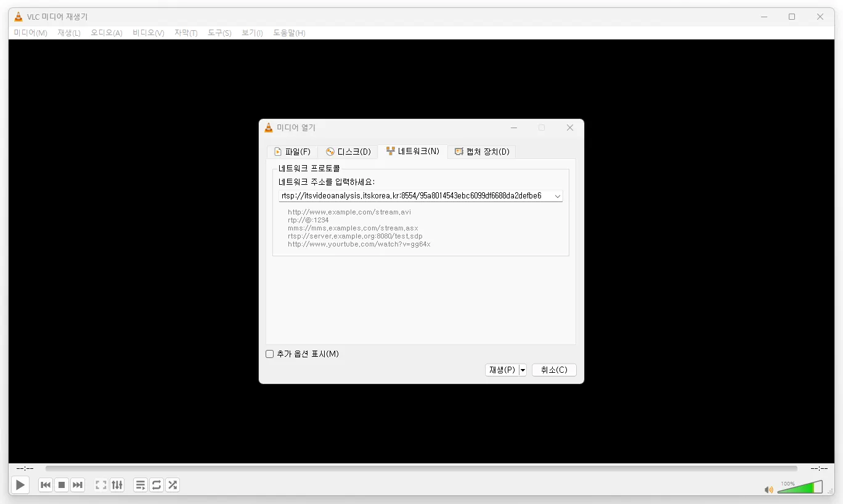
Task: Click the example text rtsp://server.example.org:8080/test.sdp
Action: 355,236
